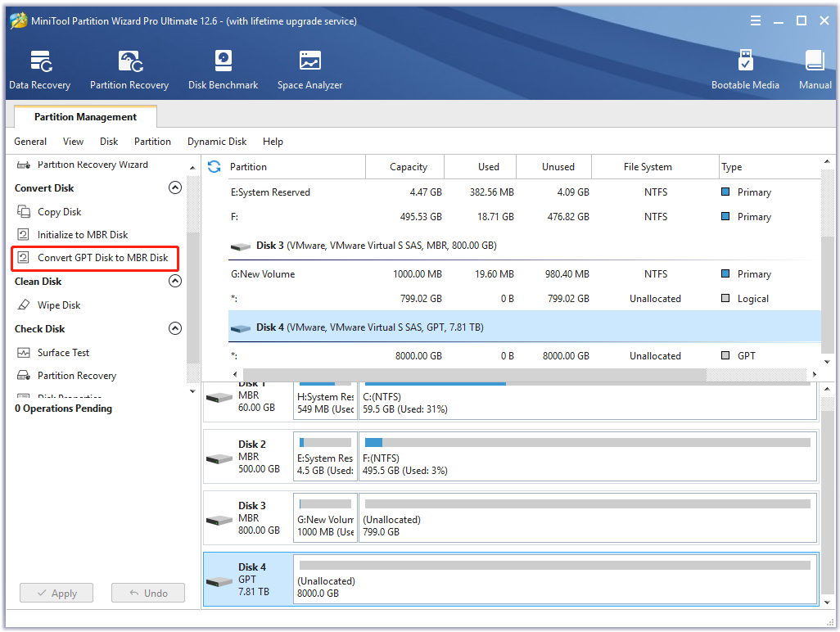Launch Partition Recovery from top toolbar
The height and width of the screenshot is (632, 840).
[129, 70]
